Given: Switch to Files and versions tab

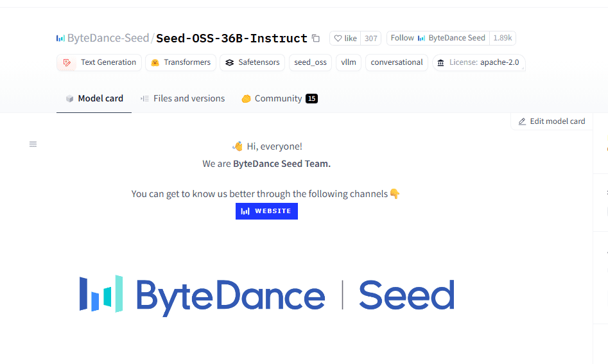Looking at the screenshot, I should (x=182, y=98).
